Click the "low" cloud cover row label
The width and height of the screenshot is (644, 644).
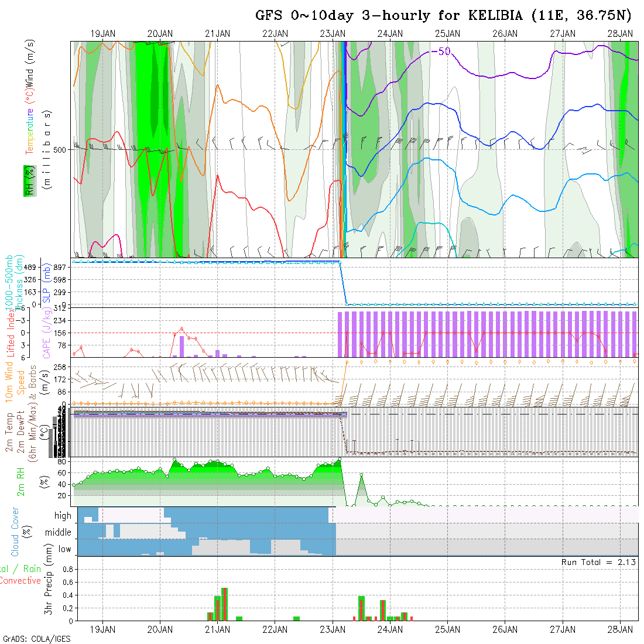[64, 549]
